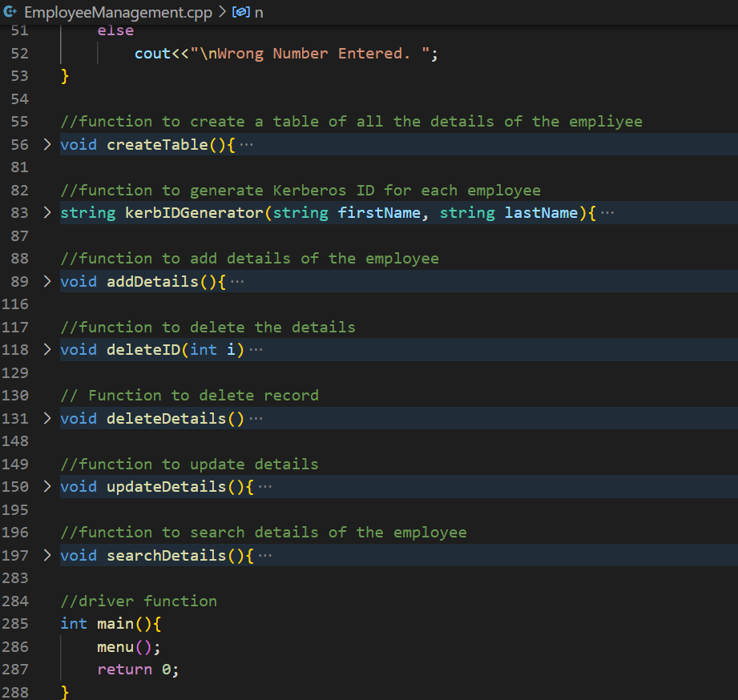This screenshot has height=700, width=738.
Task: Expand the addDetails function fold
Action: 46,281
